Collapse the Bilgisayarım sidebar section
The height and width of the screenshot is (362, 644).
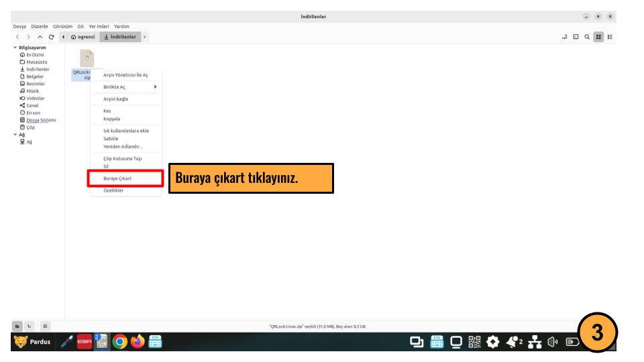(x=15, y=48)
